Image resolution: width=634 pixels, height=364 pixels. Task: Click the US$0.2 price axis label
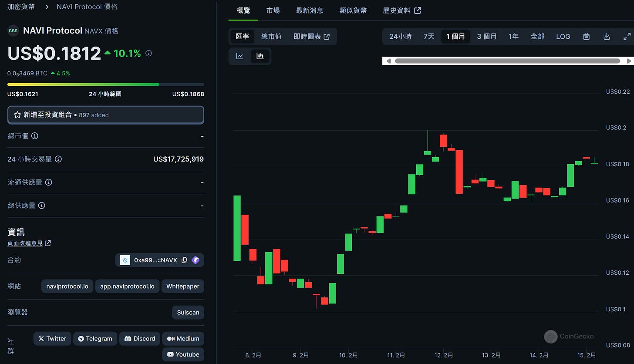pyautogui.click(x=616, y=128)
